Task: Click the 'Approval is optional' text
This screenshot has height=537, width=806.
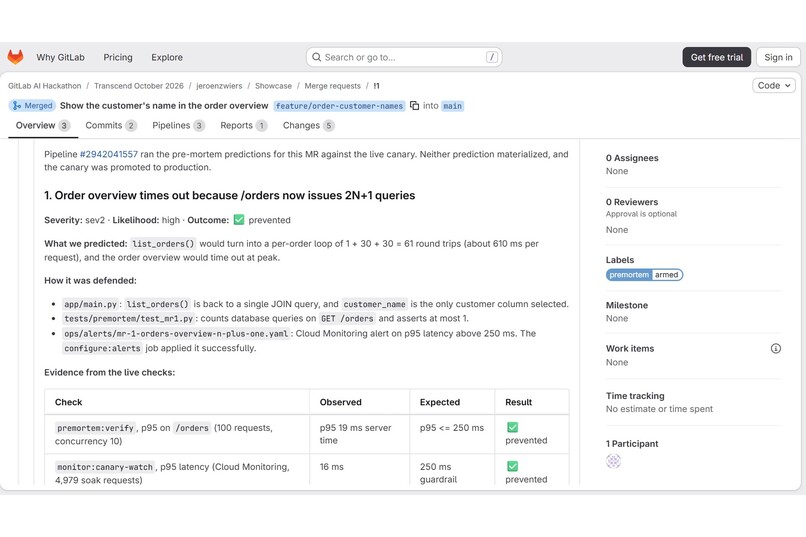Action: coord(641,214)
